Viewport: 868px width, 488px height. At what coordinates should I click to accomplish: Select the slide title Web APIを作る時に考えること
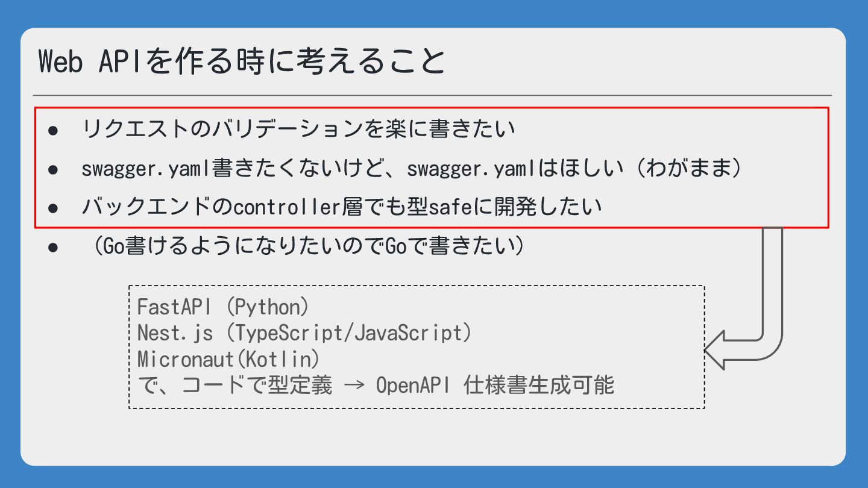[241, 61]
